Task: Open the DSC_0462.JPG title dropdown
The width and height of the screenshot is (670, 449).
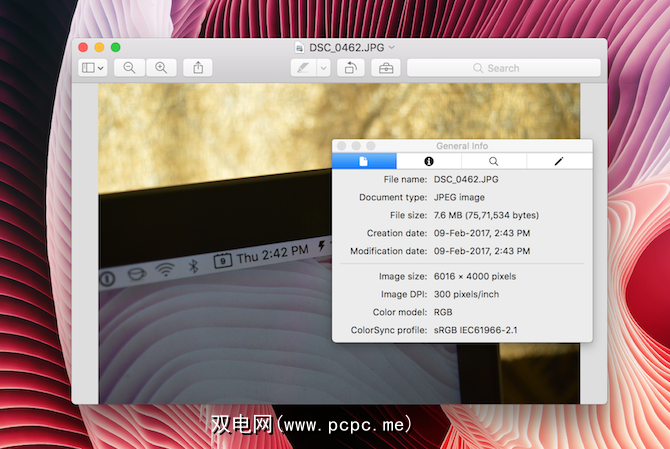Action: tap(392, 47)
